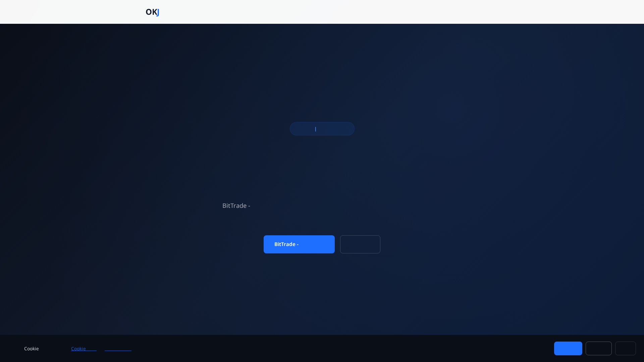Select the blinking cursor inside the pill banner

316,129
